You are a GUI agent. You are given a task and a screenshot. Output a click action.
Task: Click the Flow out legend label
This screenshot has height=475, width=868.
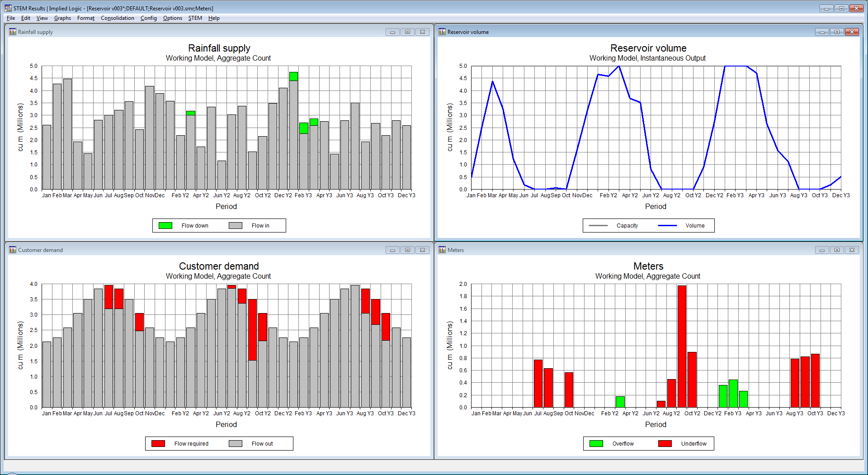(x=262, y=444)
